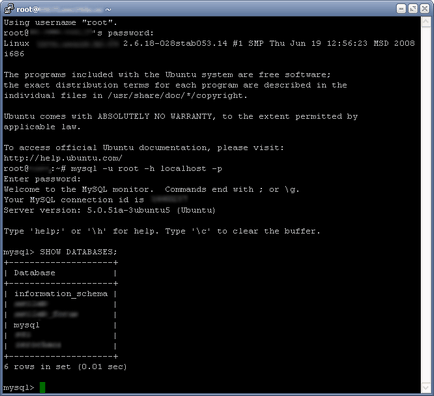The height and width of the screenshot is (396, 434).
Task: Click the Enter password: line
Action: click(x=42, y=179)
